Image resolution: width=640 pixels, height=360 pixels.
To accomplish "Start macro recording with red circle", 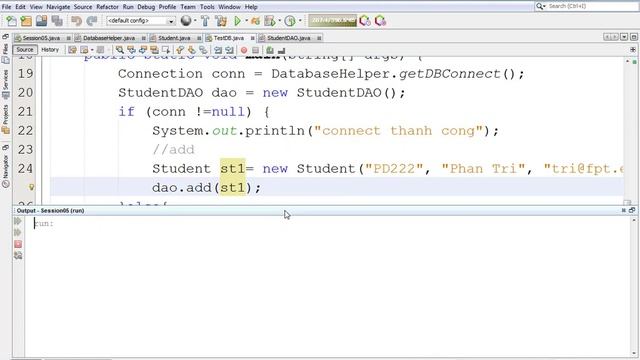I will coord(244,50).
